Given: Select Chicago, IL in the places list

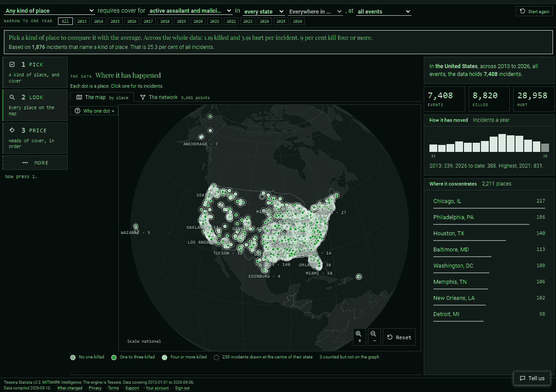Looking at the screenshot, I should 489,202.
